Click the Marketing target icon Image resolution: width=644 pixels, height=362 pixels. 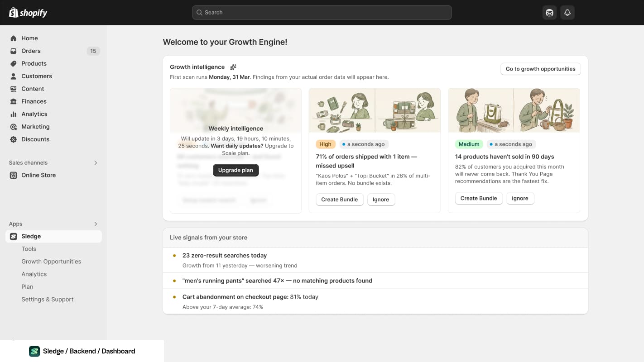(14, 127)
